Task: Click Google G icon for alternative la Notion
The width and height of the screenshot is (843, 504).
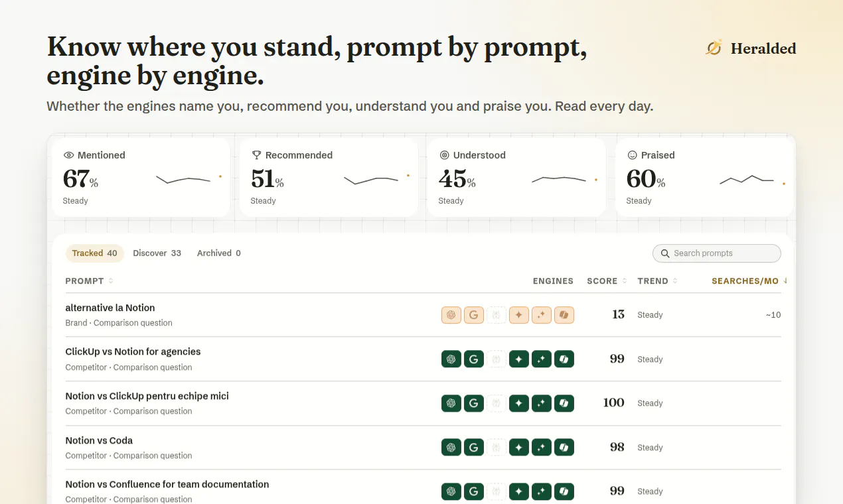Action: 474,315
